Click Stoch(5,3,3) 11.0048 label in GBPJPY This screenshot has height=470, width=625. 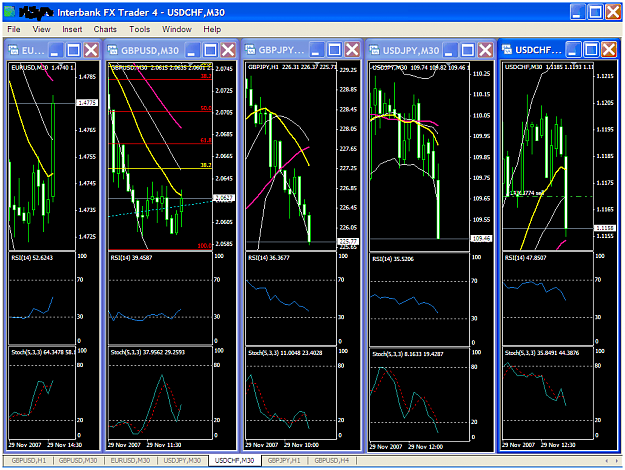point(285,353)
